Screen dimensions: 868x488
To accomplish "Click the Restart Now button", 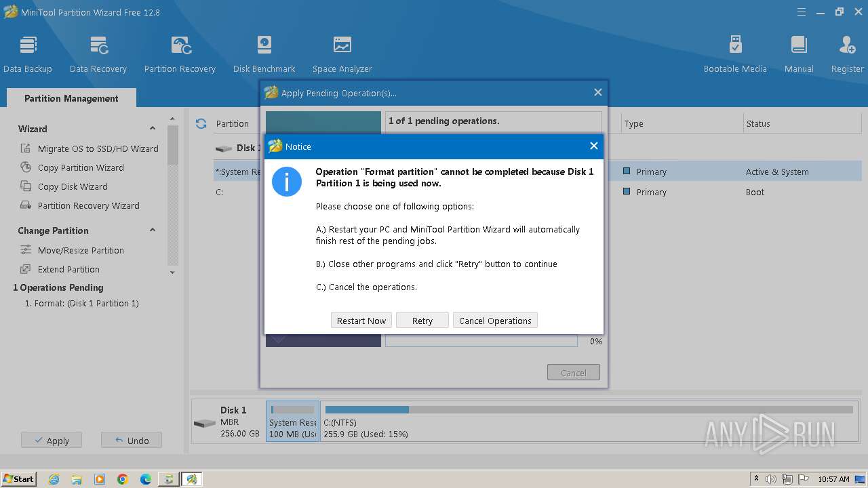I will click(x=361, y=321).
